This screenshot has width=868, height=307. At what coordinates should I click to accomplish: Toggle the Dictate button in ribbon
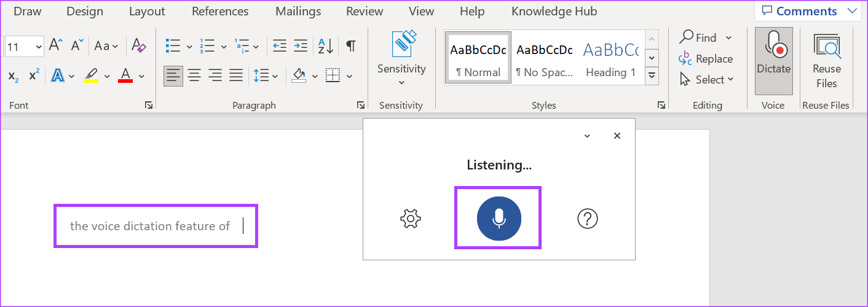774,60
